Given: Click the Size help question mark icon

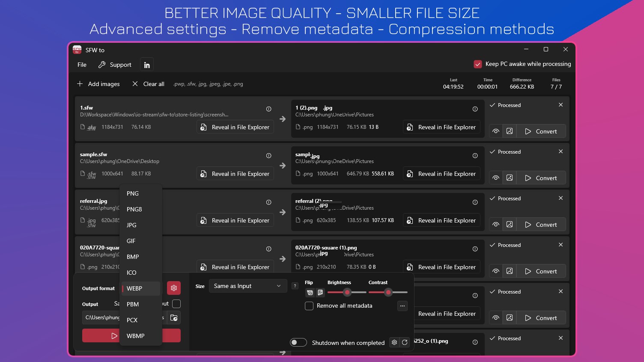Looking at the screenshot, I should tap(295, 286).
